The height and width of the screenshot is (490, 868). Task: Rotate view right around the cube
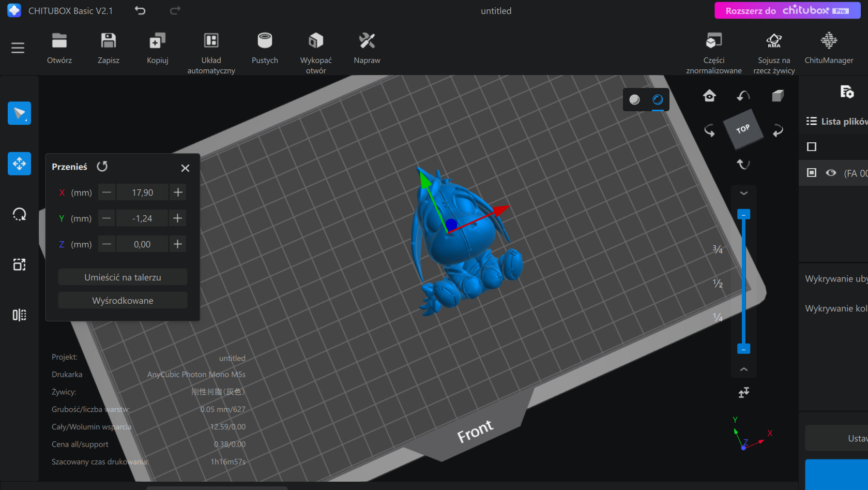[778, 130]
